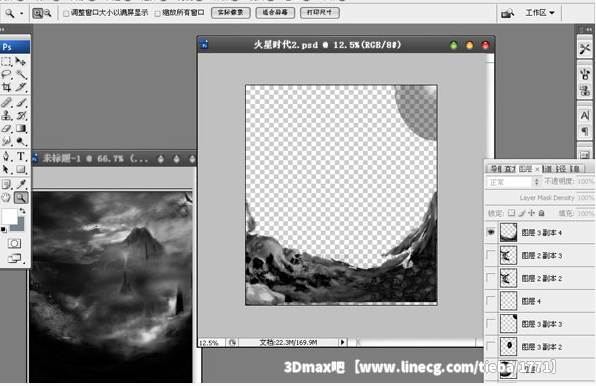Open the Paragraph panel icon in dock
This screenshot has height=386, width=596.
click(585, 131)
